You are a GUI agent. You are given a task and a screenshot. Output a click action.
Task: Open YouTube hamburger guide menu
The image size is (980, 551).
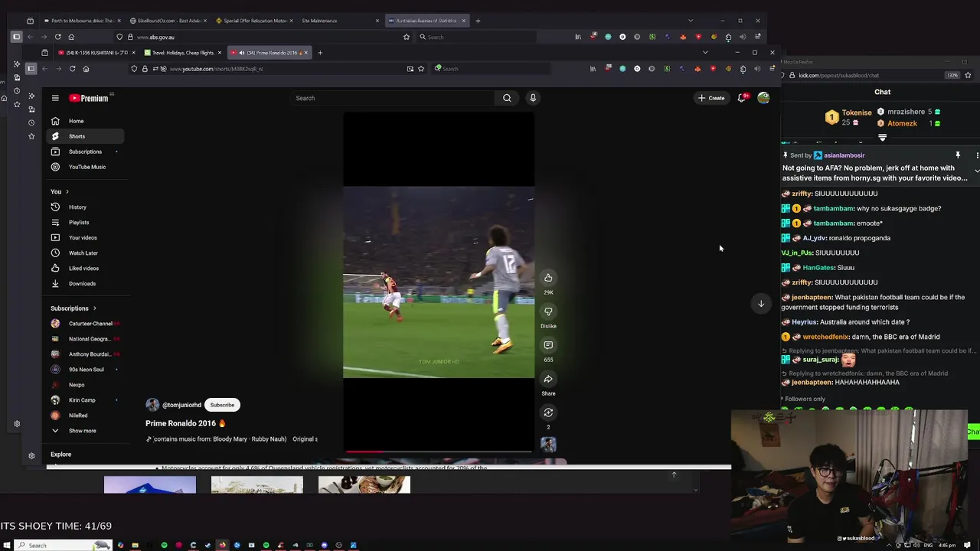[55, 98]
